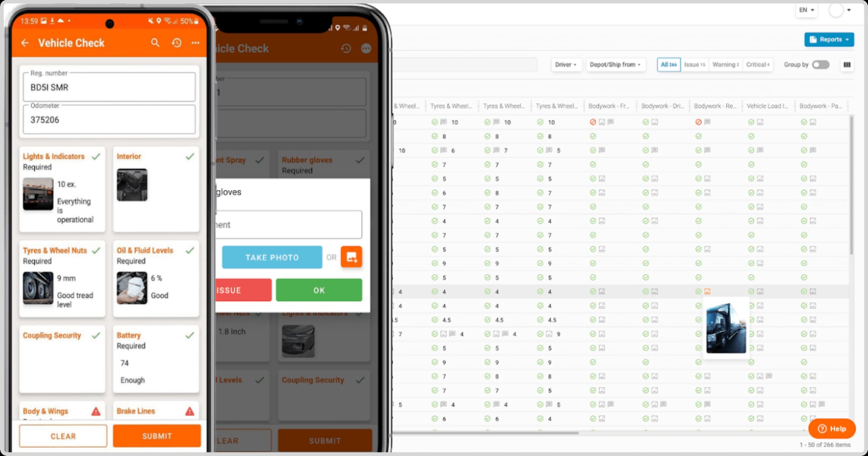
Task: Toggle checkmark on Oil & Fluid Levels section
Action: [x=191, y=250]
